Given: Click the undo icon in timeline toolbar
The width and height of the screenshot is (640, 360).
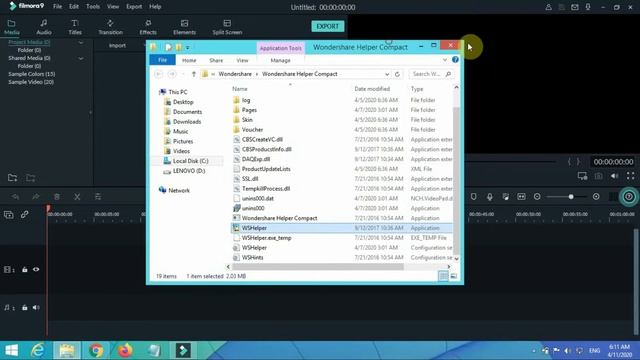Looking at the screenshot, I should point(15,197).
